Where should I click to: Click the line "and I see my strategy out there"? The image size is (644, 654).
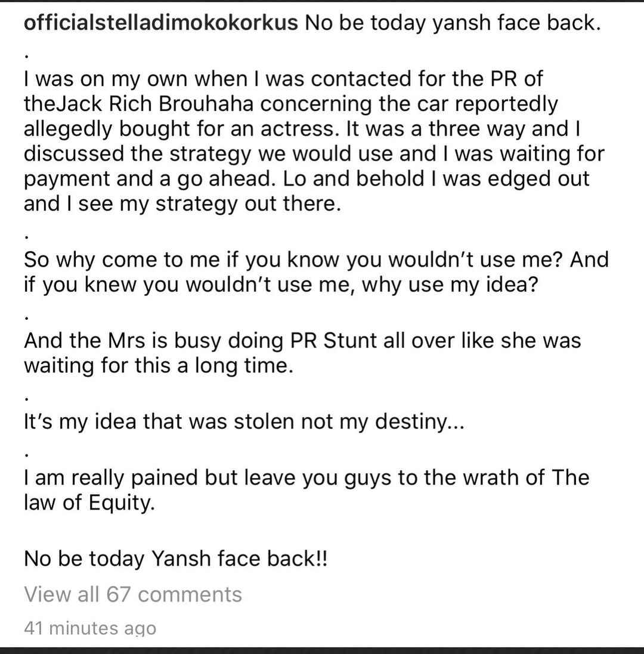[182, 204]
